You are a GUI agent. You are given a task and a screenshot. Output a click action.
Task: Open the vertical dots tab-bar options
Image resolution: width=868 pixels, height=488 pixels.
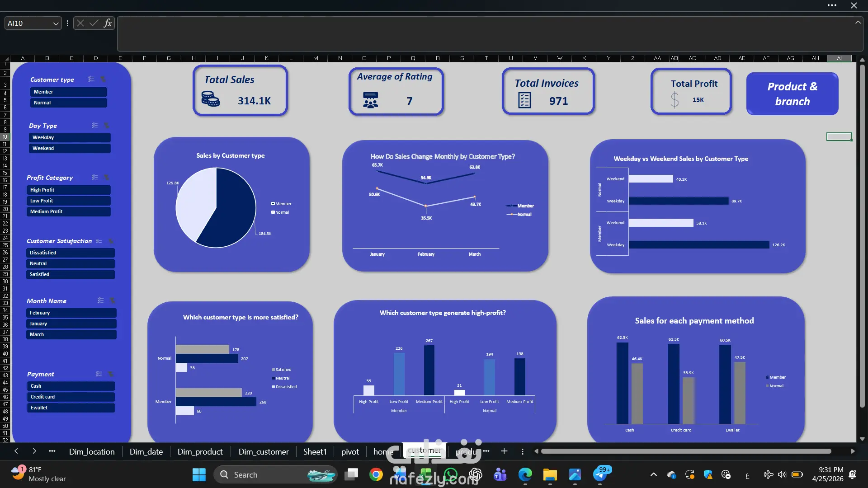pos(522,451)
